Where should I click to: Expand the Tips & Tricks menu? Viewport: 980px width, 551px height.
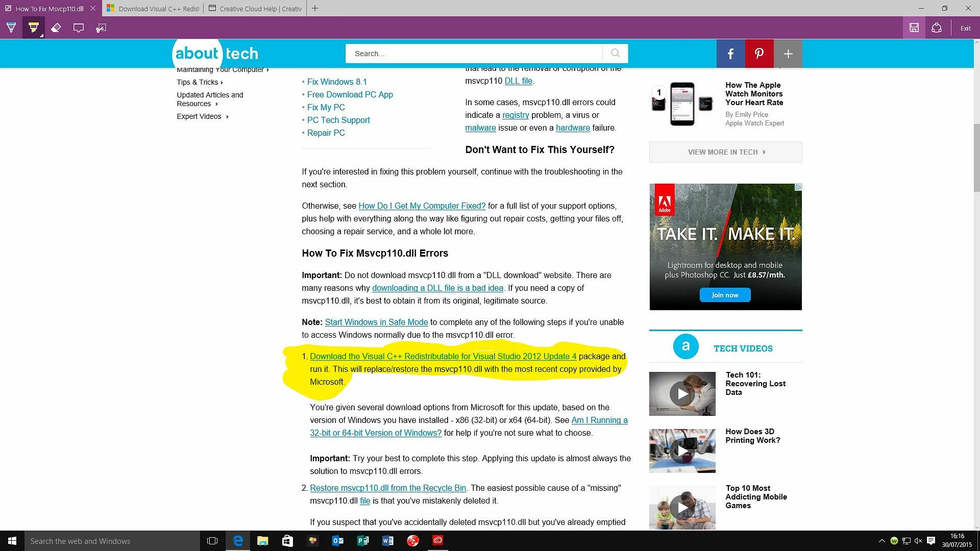[200, 82]
